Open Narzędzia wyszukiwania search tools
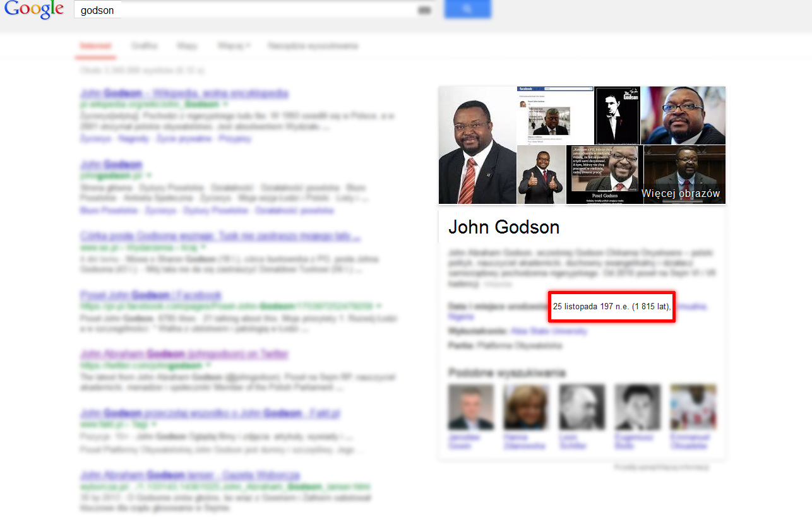Image resolution: width=812 pixels, height=522 pixels. pos(313,46)
